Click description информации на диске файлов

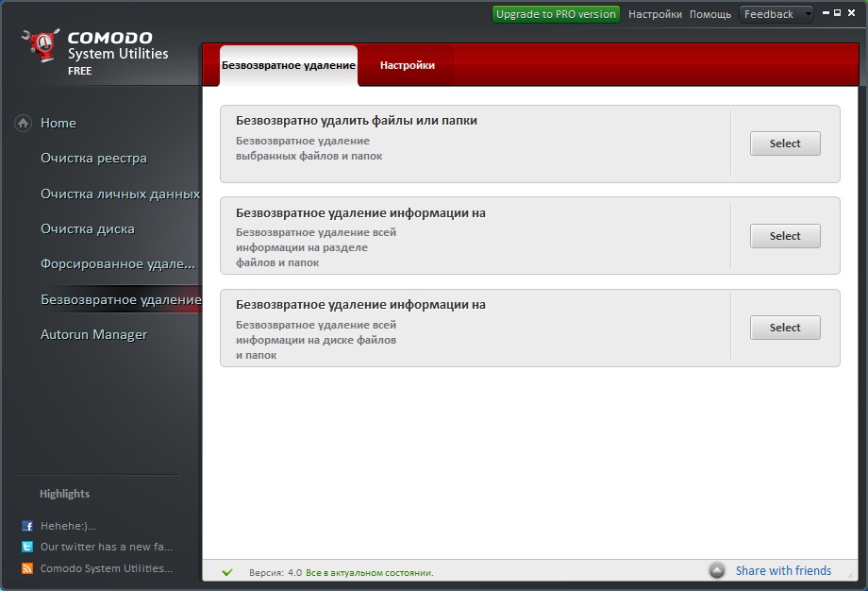click(316, 340)
